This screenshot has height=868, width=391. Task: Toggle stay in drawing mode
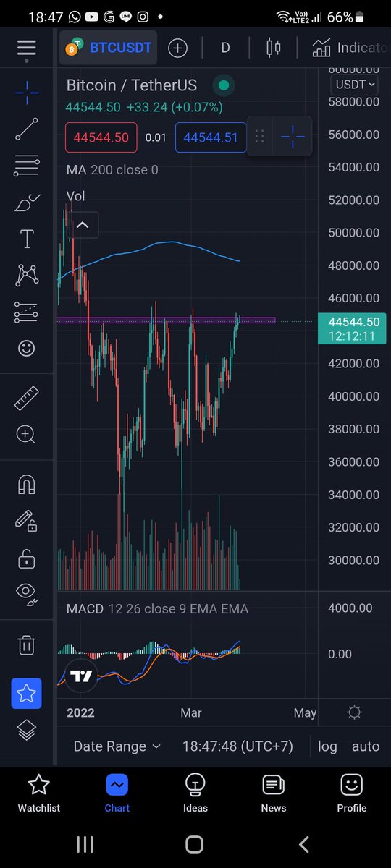click(27, 521)
